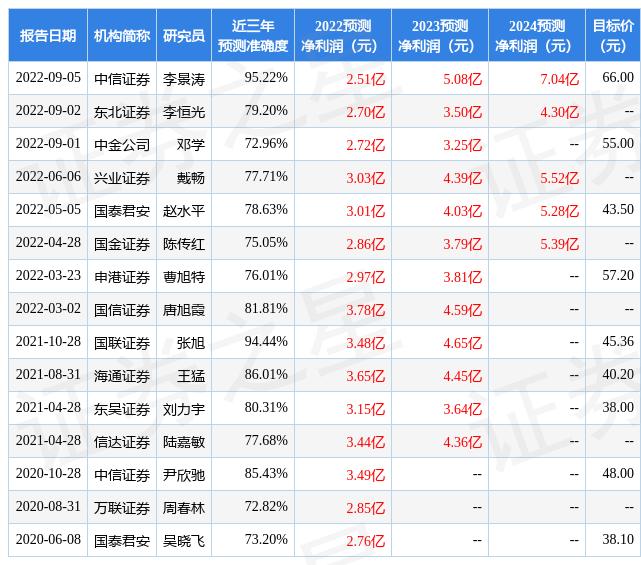The height and width of the screenshot is (565, 641).
Task: Click the 5.52亿 forecast value
Action: point(560,178)
